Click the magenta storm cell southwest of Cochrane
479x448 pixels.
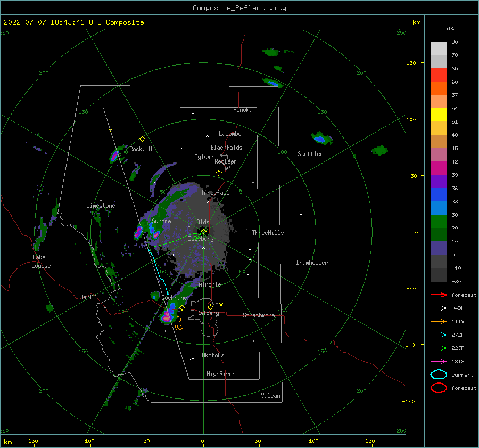click(167, 316)
